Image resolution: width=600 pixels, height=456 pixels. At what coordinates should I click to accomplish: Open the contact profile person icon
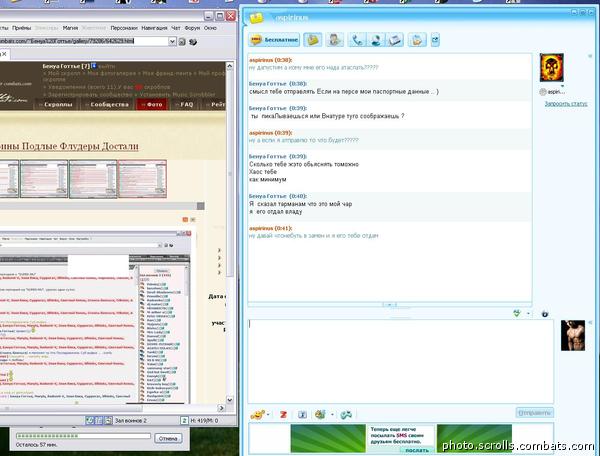pos(334,40)
